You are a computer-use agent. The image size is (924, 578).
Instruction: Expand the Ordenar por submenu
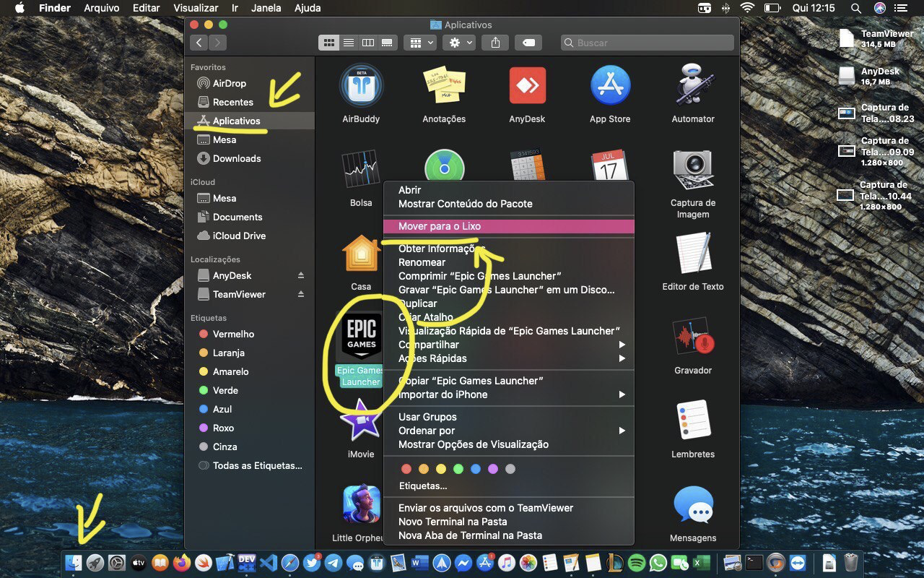tap(508, 431)
